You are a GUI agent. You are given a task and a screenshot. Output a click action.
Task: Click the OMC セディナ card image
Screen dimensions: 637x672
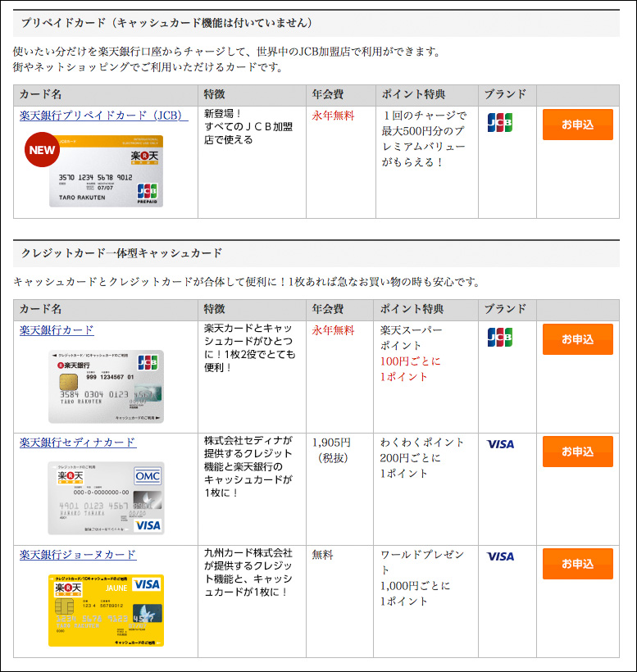(107, 498)
